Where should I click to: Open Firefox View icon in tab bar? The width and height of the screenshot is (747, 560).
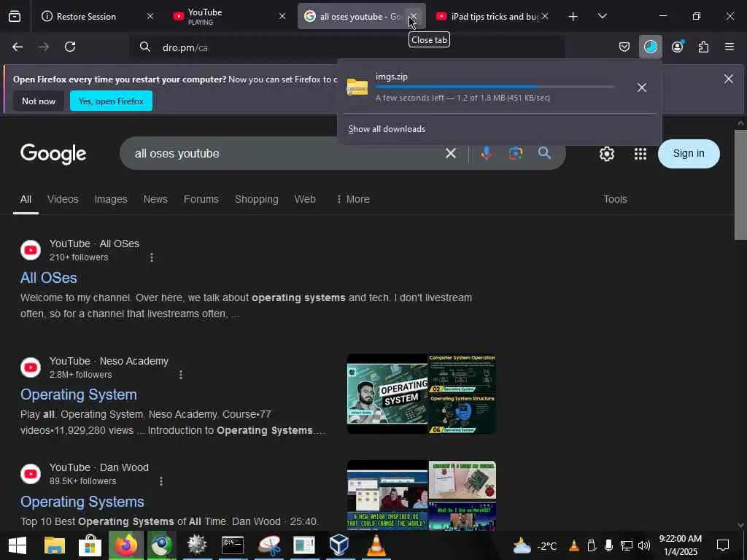click(15, 16)
